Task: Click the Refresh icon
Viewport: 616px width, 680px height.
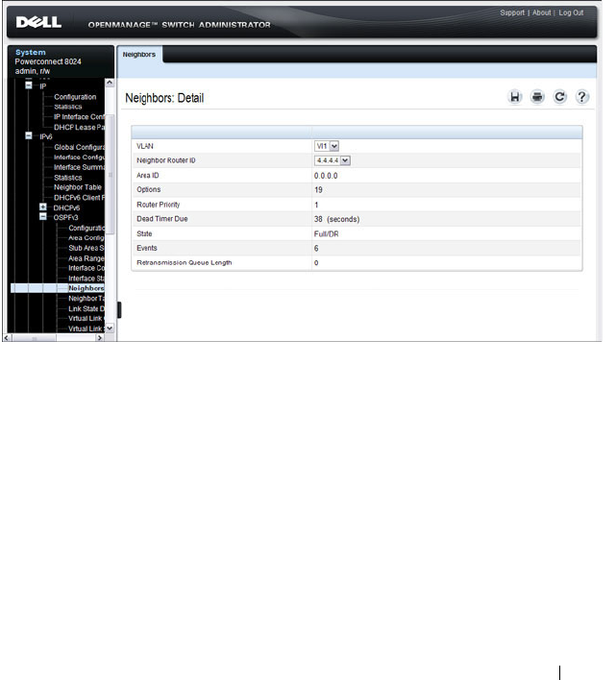Action: pos(559,97)
